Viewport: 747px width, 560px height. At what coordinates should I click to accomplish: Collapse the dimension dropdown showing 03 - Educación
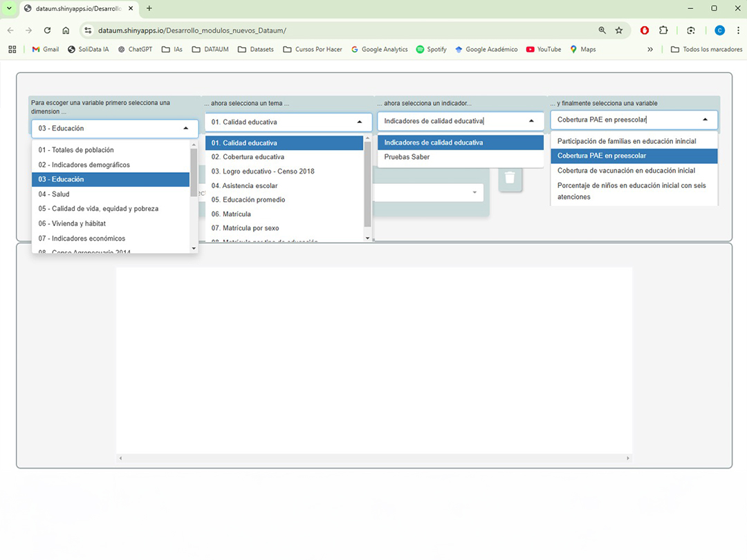185,128
